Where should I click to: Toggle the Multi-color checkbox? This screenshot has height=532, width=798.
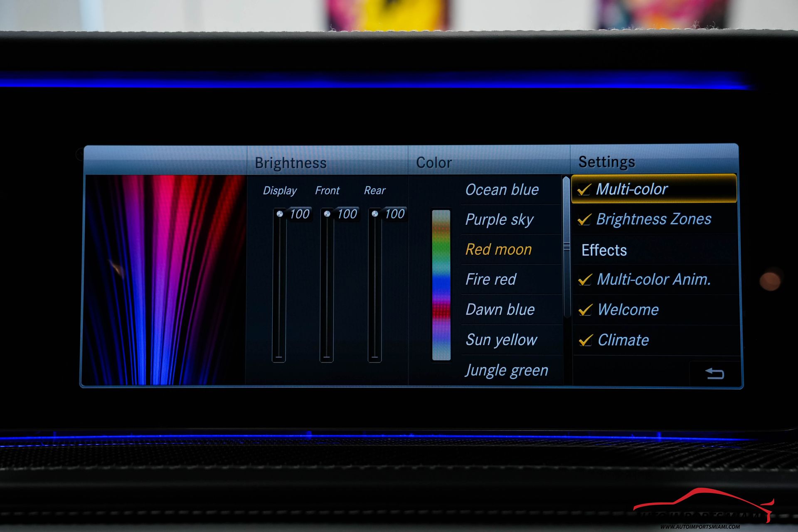coord(584,190)
